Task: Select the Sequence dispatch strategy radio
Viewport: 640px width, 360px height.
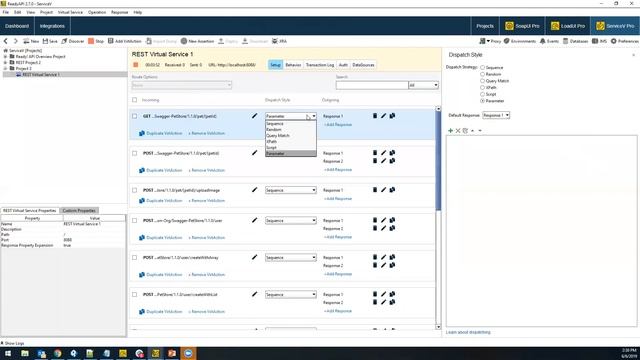Action: click(x=482, y=67)
